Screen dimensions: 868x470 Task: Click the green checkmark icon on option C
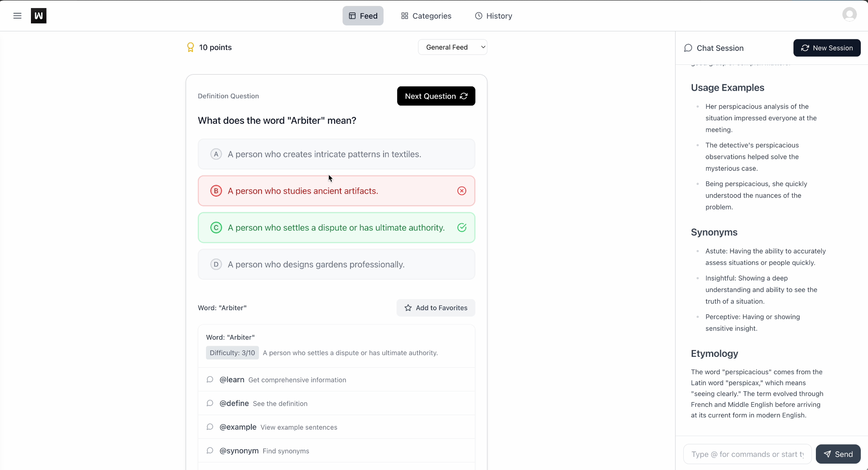click(462, 228)
